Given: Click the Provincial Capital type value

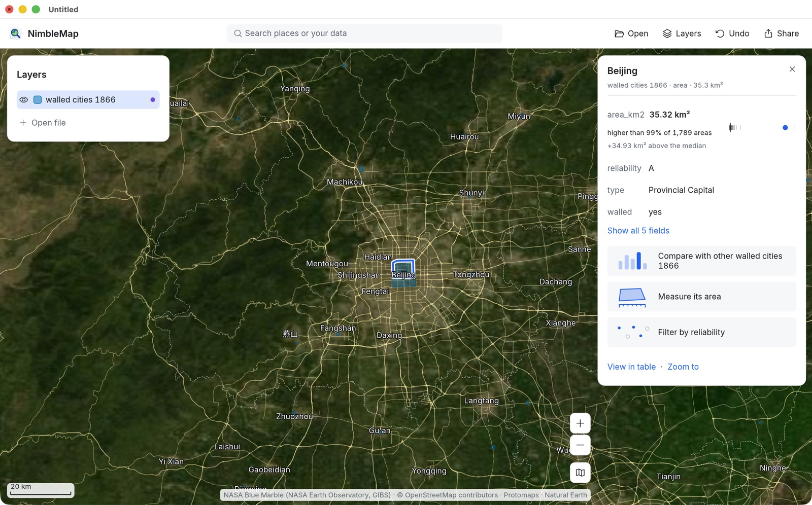Looking at the screenshot, I should point(681,190).
